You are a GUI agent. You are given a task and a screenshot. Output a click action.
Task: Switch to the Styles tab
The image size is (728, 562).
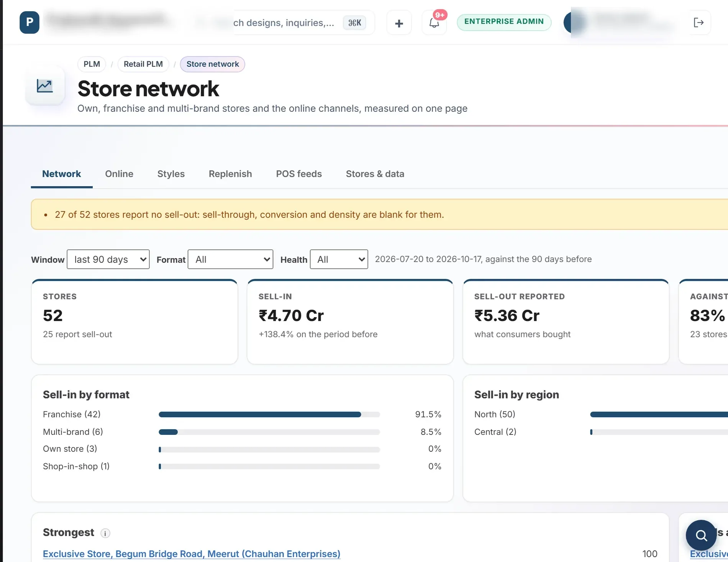171,174
